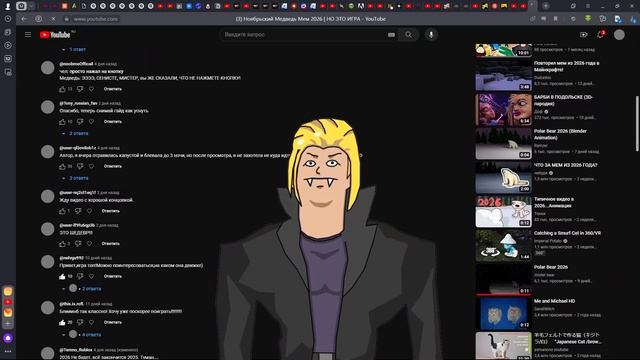Go to the YouTube home logo
Screen dimensions: 640x360
(55, 35)
